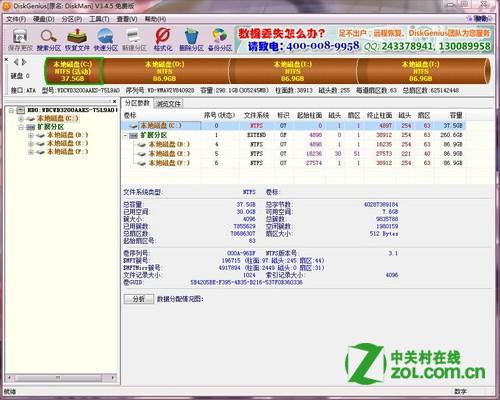This screenshot has height=400, width=500.
Task: Click the 容量 column header
Action: click(455, 116)
